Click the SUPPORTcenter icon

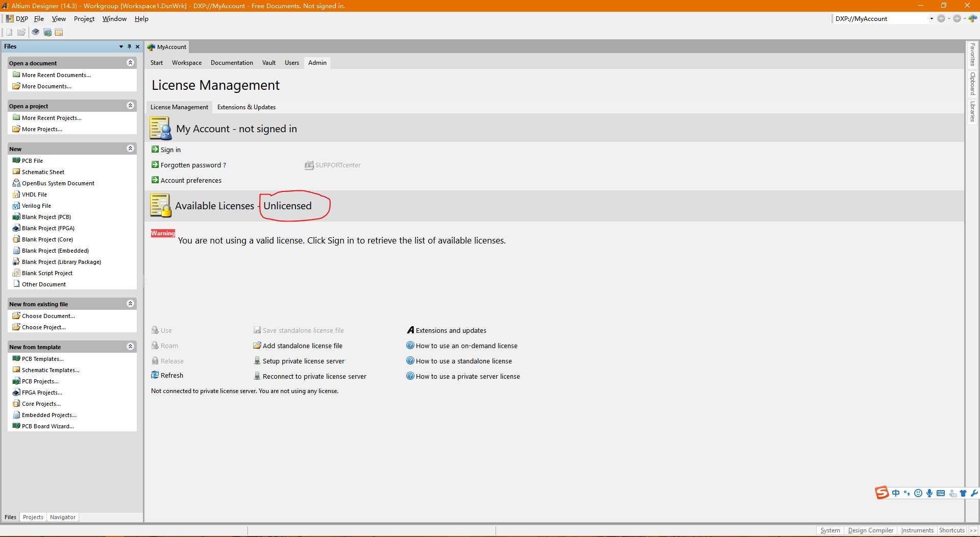click(309, 165)
